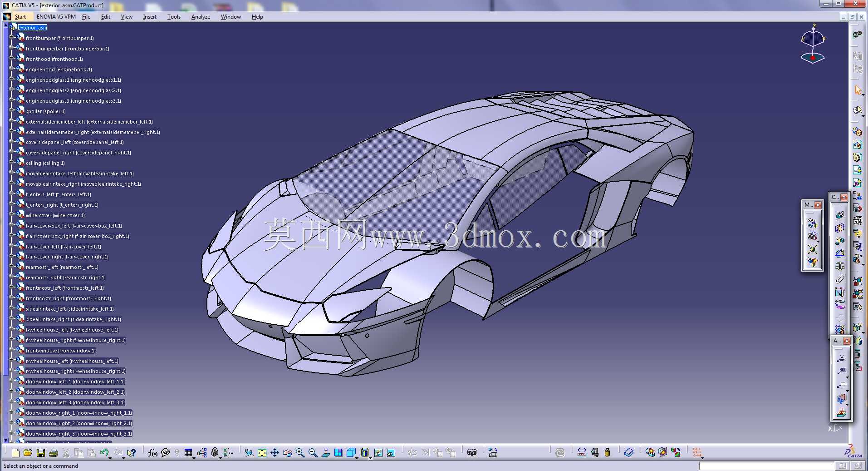Select the fronthood tree item
Image resolution: width=868 pixels, height=471 pixels.
coord(54,59)
